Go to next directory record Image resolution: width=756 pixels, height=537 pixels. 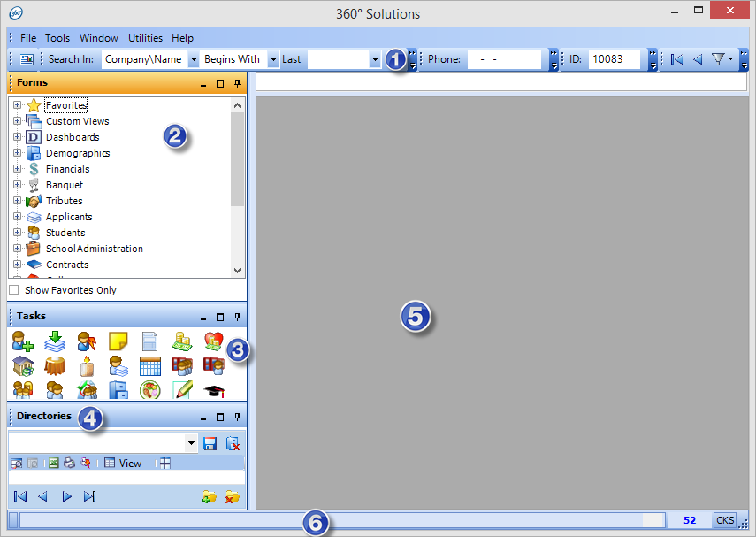coord(66,496)
